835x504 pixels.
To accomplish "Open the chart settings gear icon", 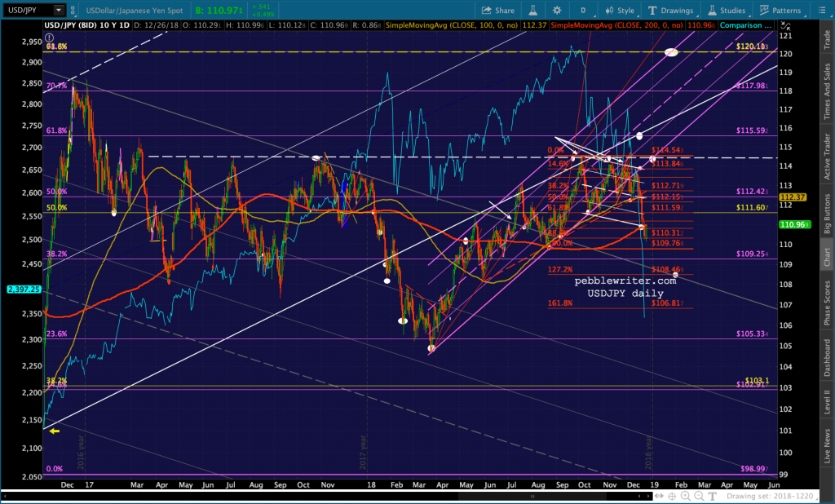I will [x=557, y=10].
